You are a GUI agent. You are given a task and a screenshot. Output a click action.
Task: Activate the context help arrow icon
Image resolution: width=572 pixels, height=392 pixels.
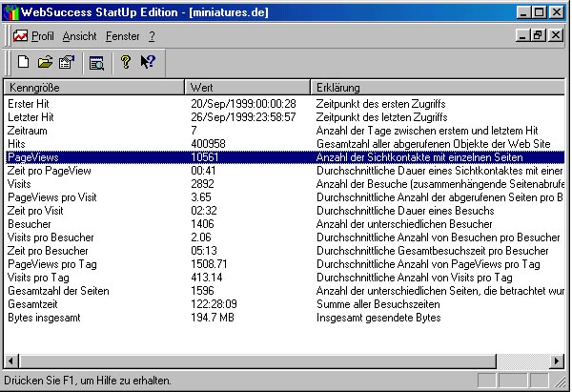point(147,63)
